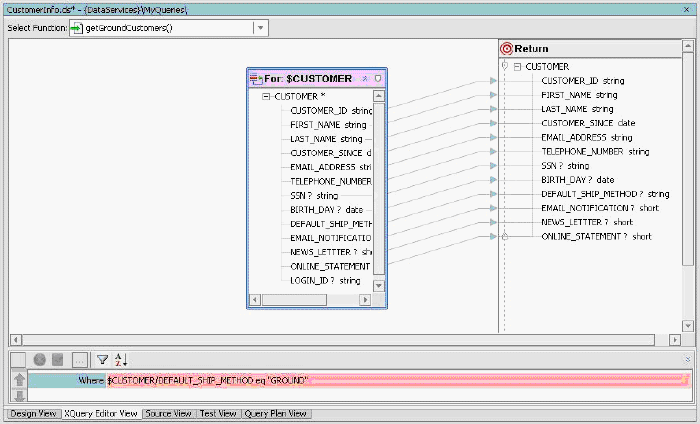This screenshot has width=700, height=424.
Task: Click the pin marker beside Return CUSTOMER root
Action: [x=504, y=66]
